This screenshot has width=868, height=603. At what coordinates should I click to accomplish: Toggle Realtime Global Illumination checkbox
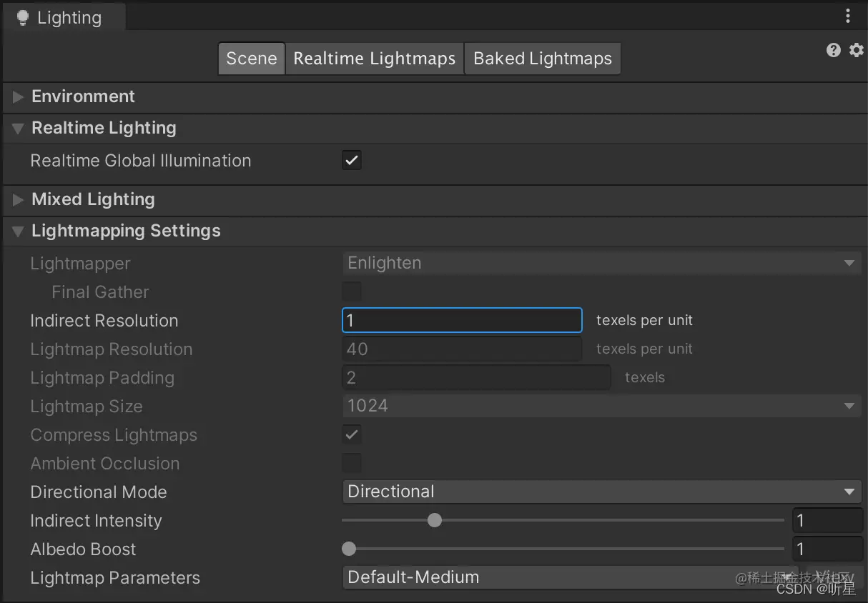[x=351, y=160]
